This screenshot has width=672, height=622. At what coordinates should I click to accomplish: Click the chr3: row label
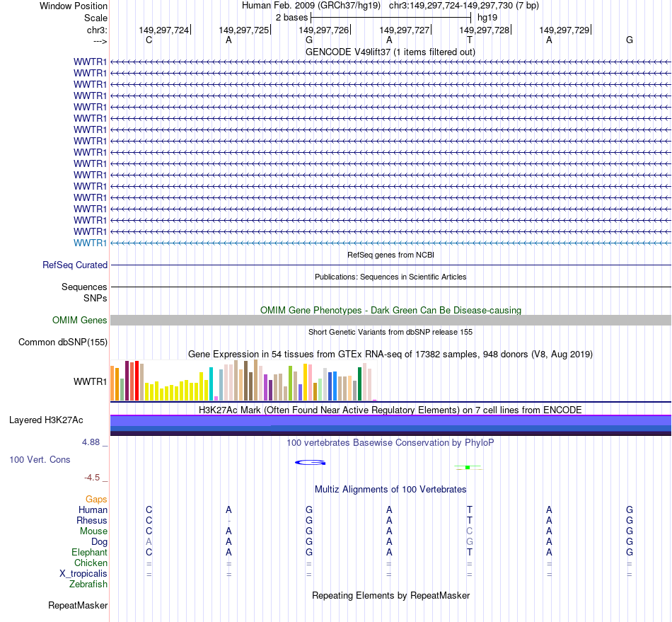click(97, 30)
